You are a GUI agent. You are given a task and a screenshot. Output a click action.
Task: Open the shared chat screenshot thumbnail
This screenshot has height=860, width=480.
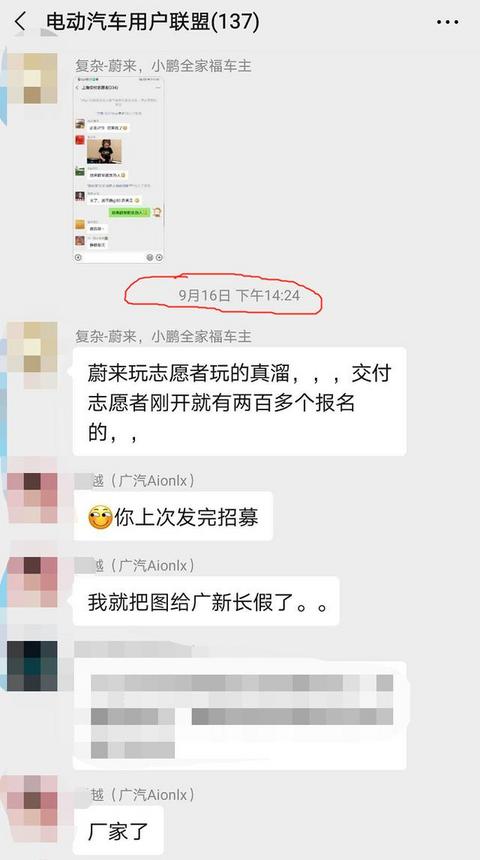(x=118, y=169)
